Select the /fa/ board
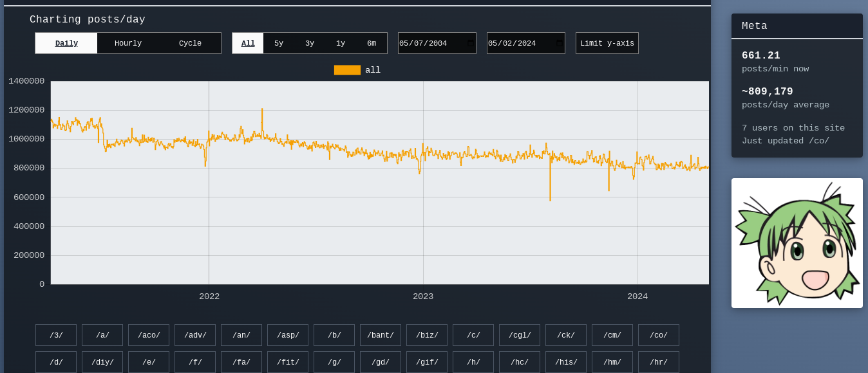Screen dimensions: 868x373 241,362
